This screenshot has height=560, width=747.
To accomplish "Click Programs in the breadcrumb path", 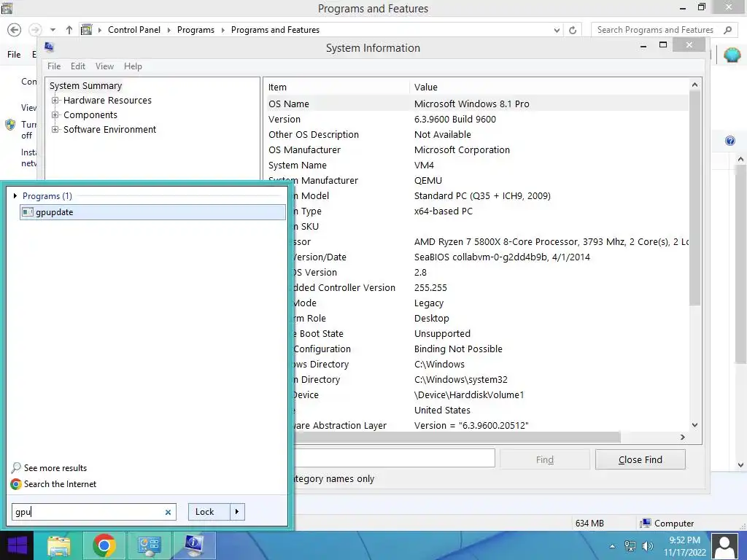I will click(x=196, y=29).
